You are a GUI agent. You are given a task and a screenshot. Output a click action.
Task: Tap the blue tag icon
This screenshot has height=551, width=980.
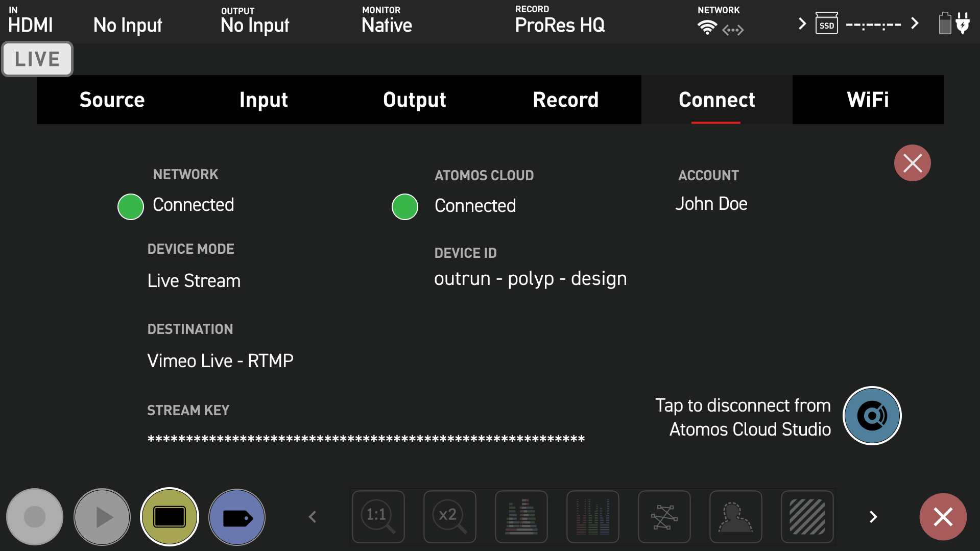point(237,517)
